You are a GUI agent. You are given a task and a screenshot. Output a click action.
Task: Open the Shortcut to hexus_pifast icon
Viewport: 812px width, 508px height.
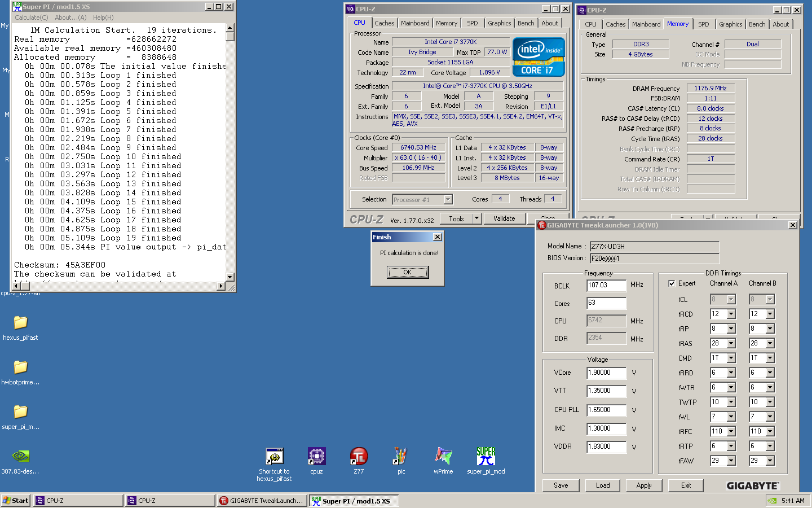(274, 456)
